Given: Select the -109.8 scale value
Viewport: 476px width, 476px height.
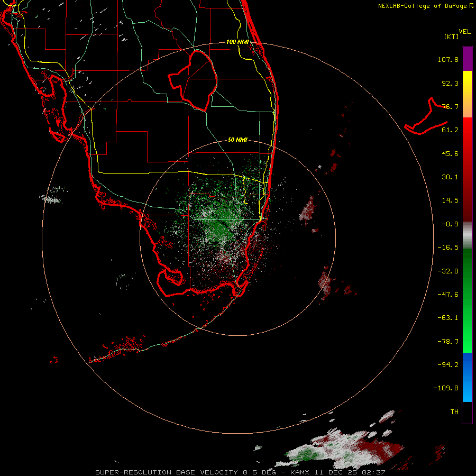Looking at the screenshot, I should click(x=446, y=388).
